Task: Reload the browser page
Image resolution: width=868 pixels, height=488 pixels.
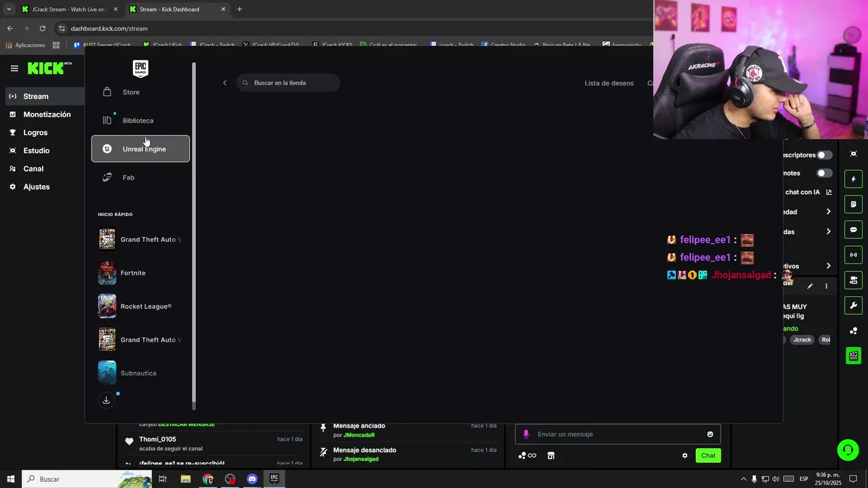Action: [x=42, y=28]
